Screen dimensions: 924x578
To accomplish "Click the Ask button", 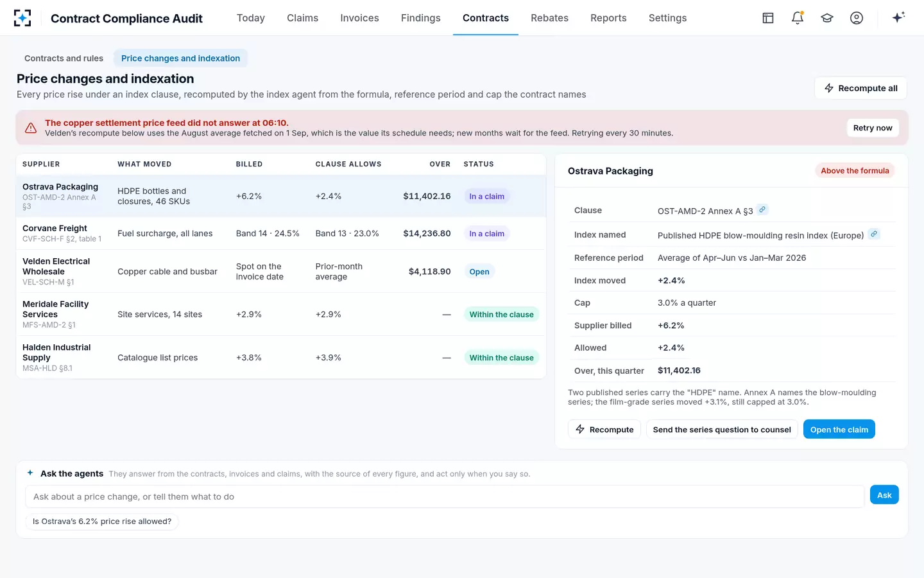I will tap(884, 495).
